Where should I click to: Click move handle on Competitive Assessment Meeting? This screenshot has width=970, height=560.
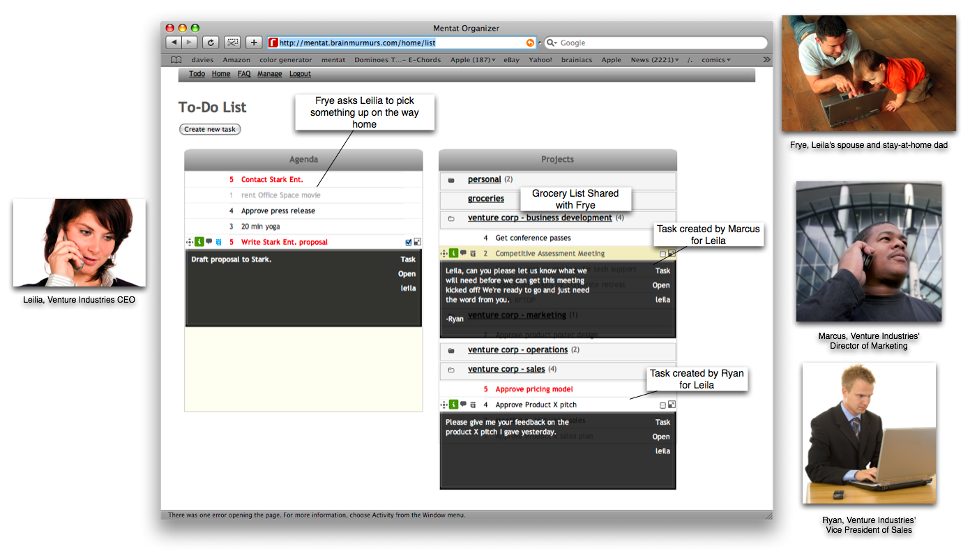pyautogui.click(x=444, y=254)
